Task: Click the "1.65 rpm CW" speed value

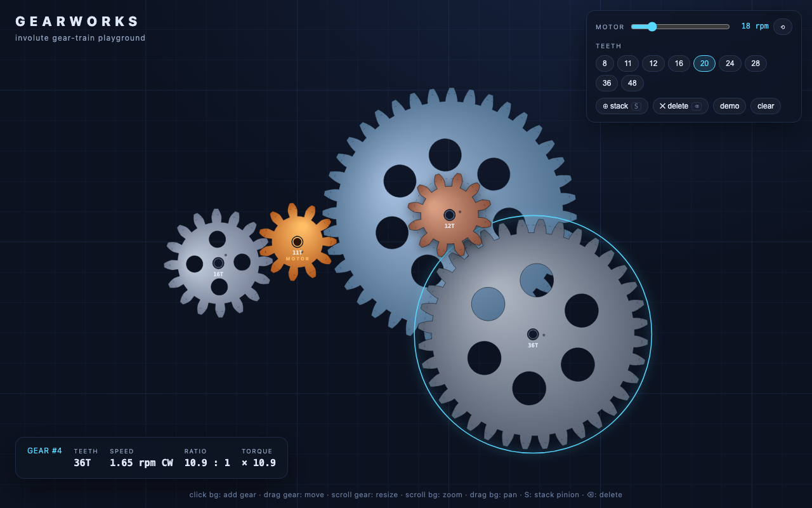Action: point(141,463)
